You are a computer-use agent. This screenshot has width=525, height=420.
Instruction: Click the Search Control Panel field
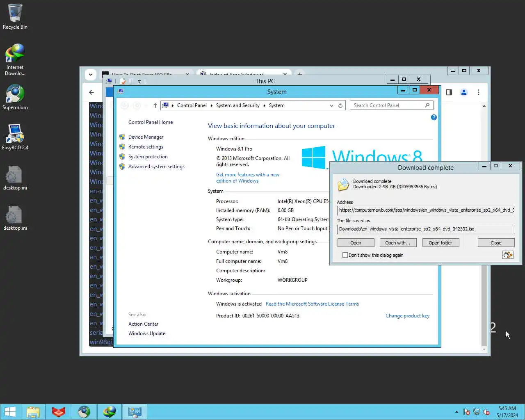pyautogui.click(x=388, y=105)
